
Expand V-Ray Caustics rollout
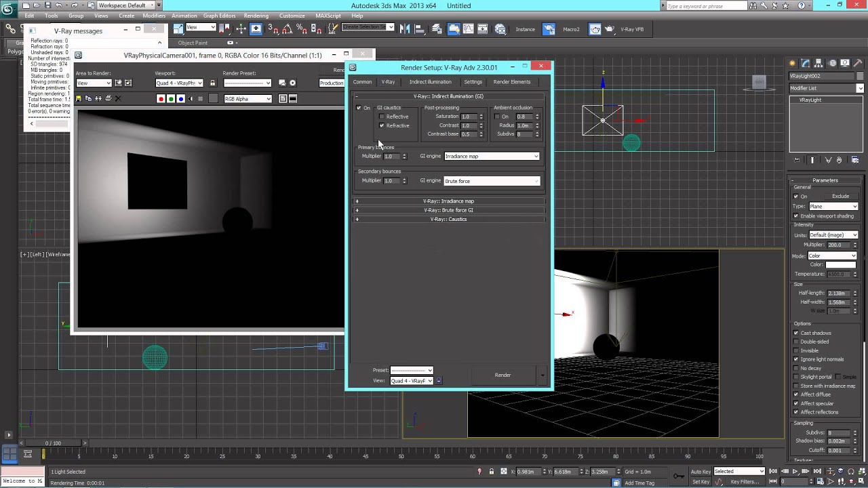[449, 219]
